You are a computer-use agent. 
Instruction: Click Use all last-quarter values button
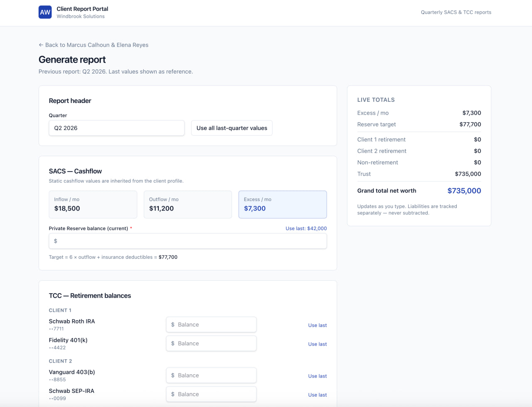click(232, 128)
